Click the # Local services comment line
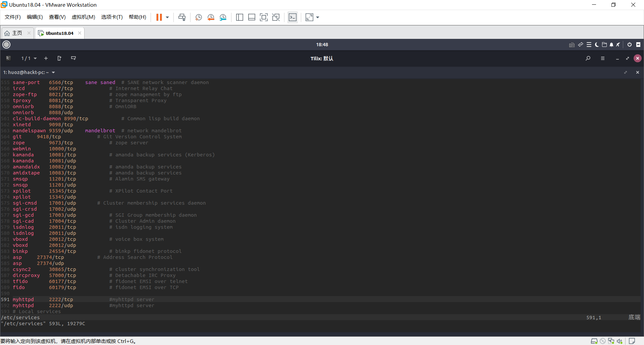 (x=37, y=312)
